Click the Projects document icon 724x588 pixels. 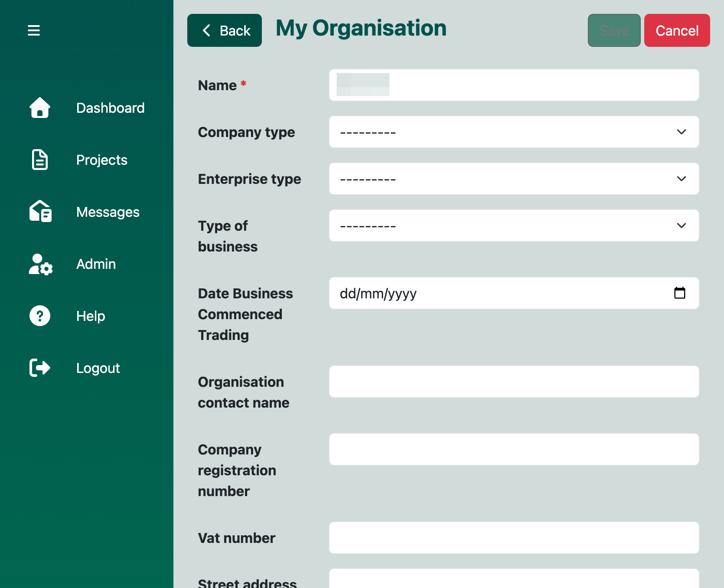pos(40,160)
